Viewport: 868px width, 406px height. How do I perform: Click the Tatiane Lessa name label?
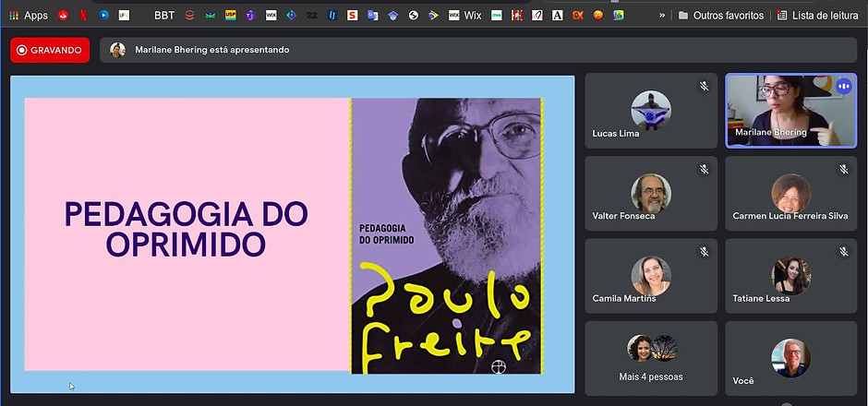[x=761, y=298]
